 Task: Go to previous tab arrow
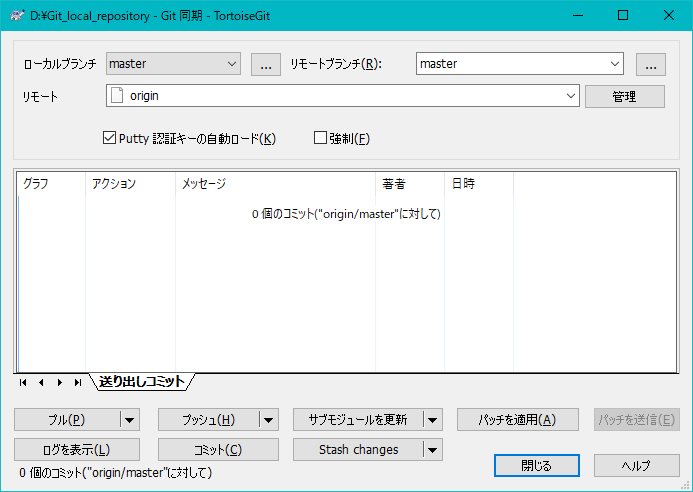click(x=41, y=382)
